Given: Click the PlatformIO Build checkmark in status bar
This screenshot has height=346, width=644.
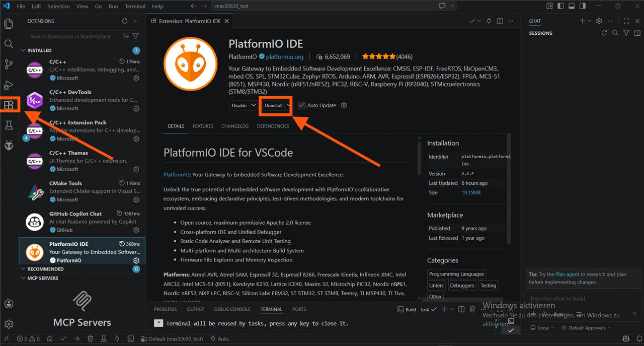Looking at the screenshot, I should 63,339.
